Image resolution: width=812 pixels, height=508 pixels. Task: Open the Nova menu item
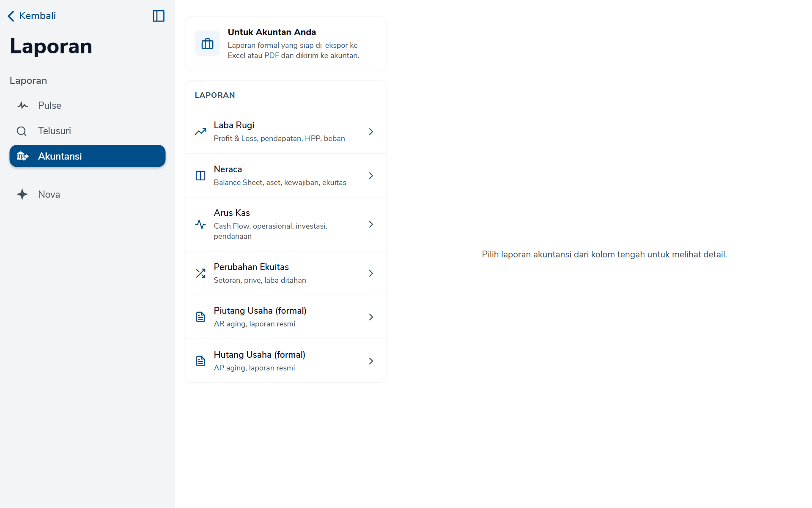(x=88, y=194)
